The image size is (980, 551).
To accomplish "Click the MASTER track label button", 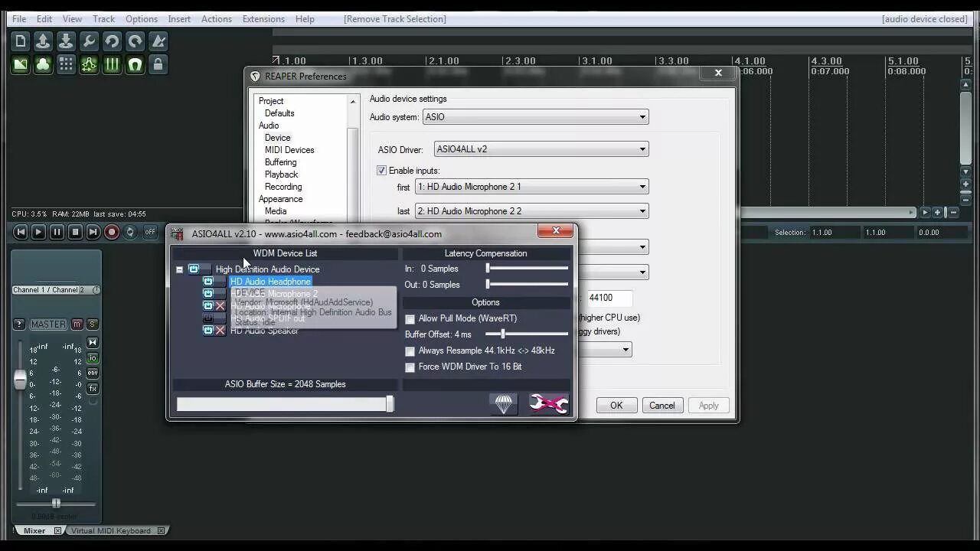I will 48,324.
